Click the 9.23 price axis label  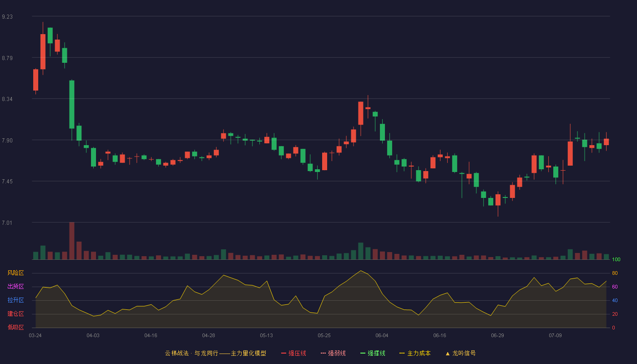tap(7, 16)
